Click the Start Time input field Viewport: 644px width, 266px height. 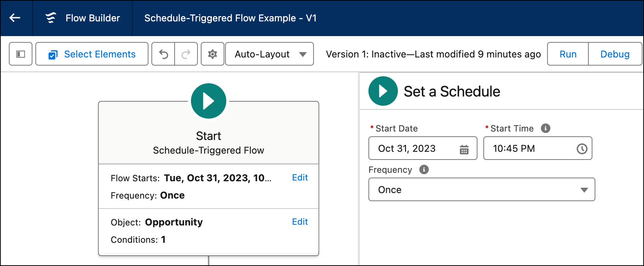coord(538,148)
